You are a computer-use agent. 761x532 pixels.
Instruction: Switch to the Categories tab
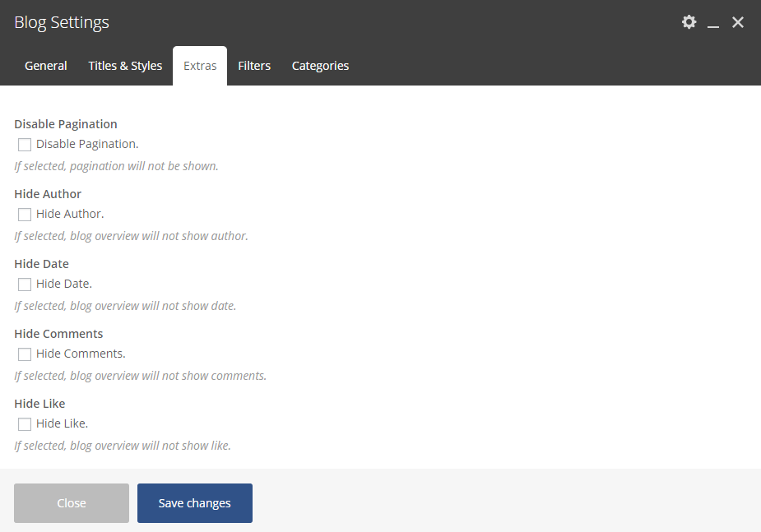click(x=320, y=66)
